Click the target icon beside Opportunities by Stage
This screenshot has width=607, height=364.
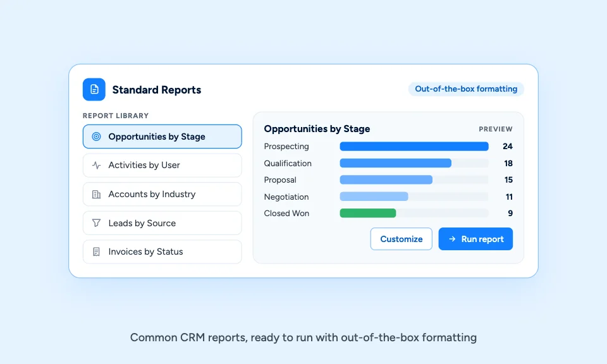96,136
